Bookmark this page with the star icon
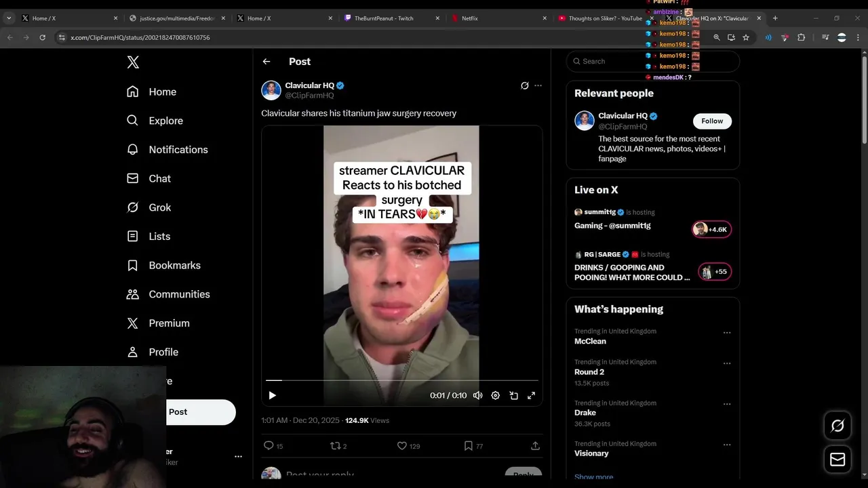This screenshot has height=488, width=868. pos(746,37)
